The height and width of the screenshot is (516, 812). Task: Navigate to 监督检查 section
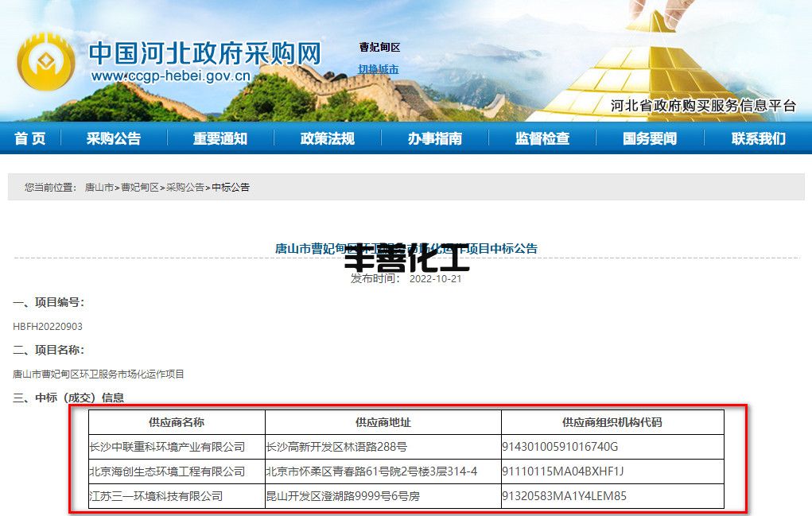[x=542, y=138]
